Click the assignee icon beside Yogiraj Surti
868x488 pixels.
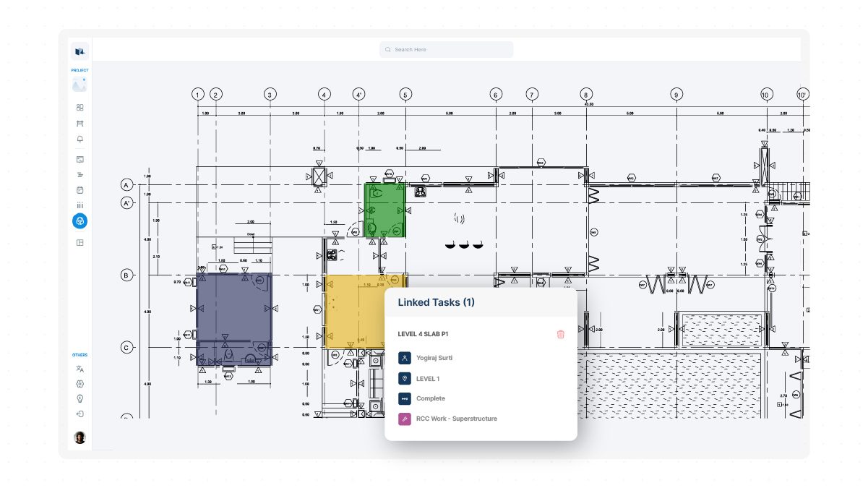pyautogui.click(x=404, y=357)
